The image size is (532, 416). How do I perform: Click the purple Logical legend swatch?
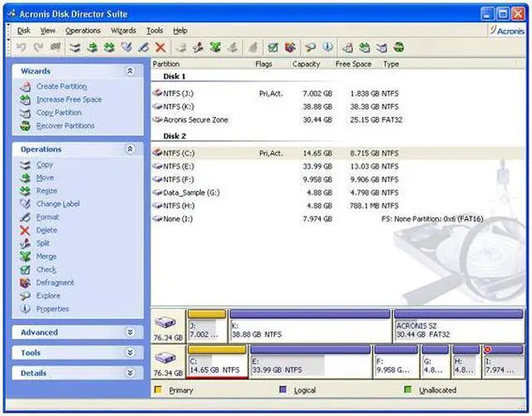click(283, 389)
